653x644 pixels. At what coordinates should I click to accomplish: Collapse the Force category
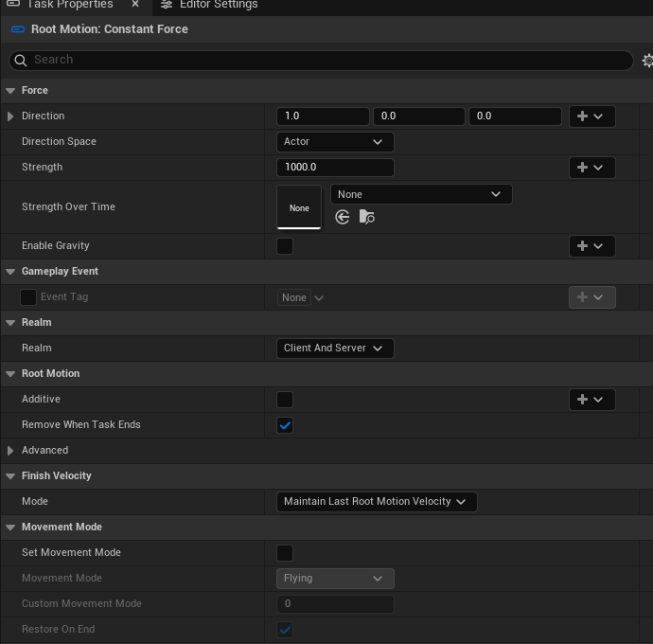point(10,91)
